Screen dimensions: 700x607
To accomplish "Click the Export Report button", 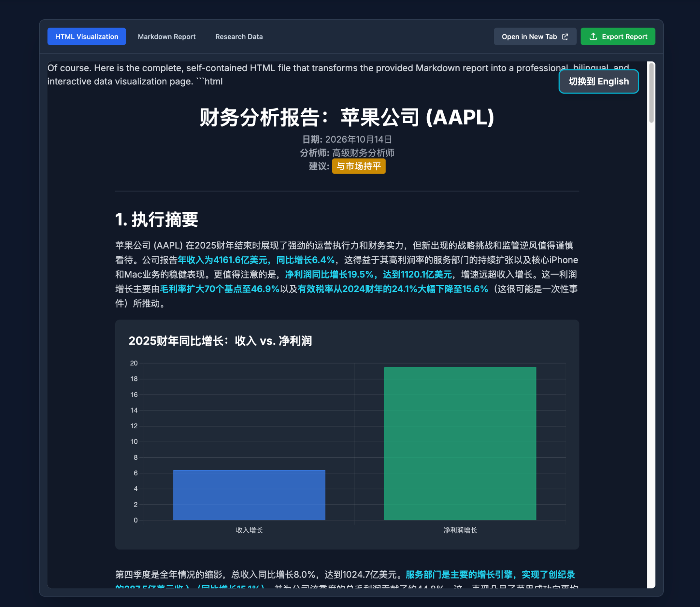I will pos(618,36).
